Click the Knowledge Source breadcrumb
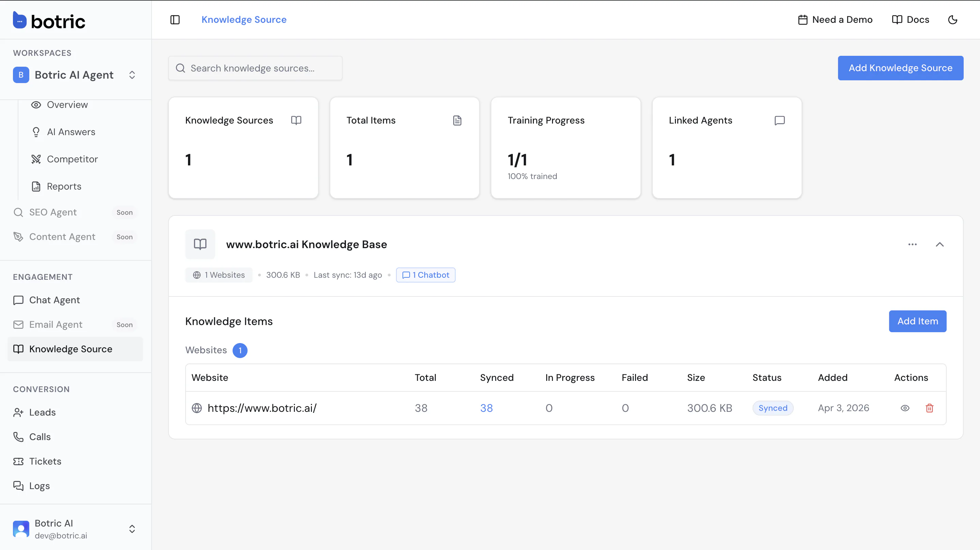 pos(244,20)
